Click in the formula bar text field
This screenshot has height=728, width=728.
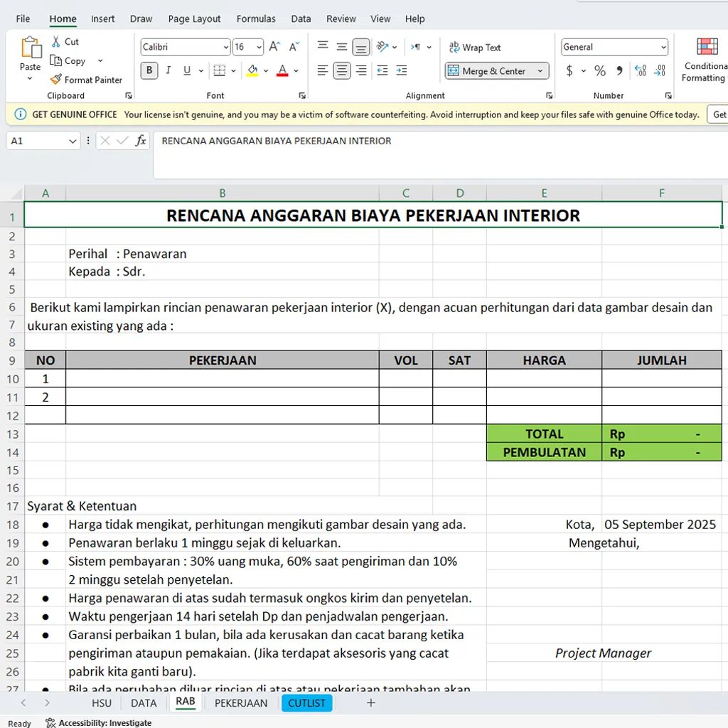tap(440, 156)
